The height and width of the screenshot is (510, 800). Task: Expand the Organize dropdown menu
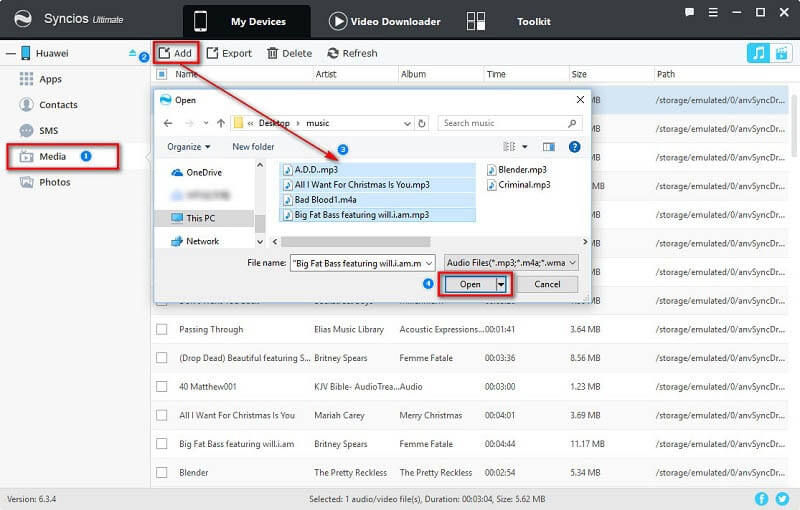pyautogui.click(x=189, y=147)
